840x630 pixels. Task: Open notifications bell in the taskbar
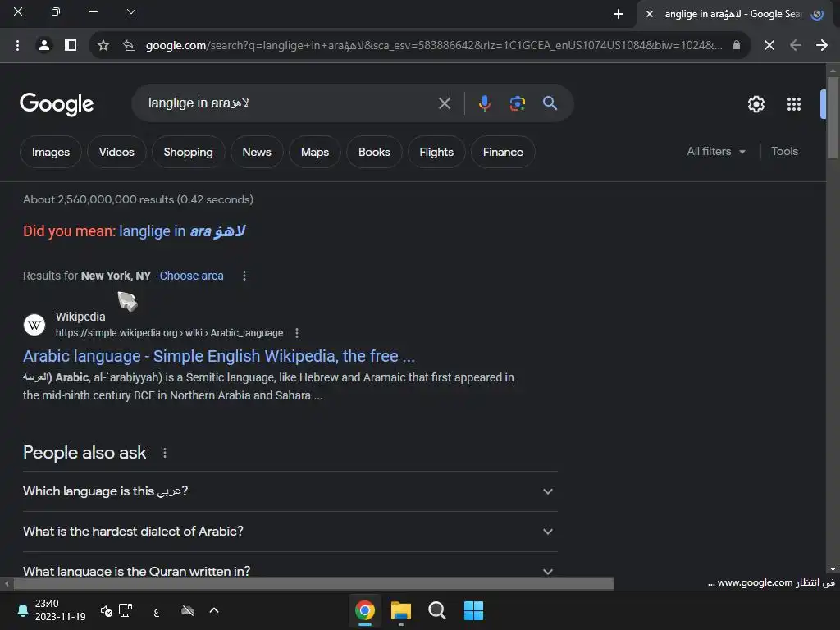pyautogui.click(x=22, y=610)
